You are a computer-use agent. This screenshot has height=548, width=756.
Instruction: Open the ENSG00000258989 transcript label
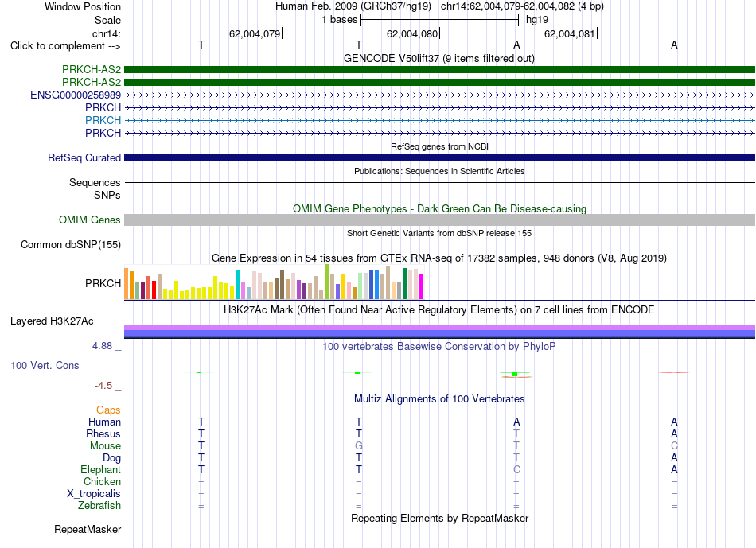[x=76, y=95]
